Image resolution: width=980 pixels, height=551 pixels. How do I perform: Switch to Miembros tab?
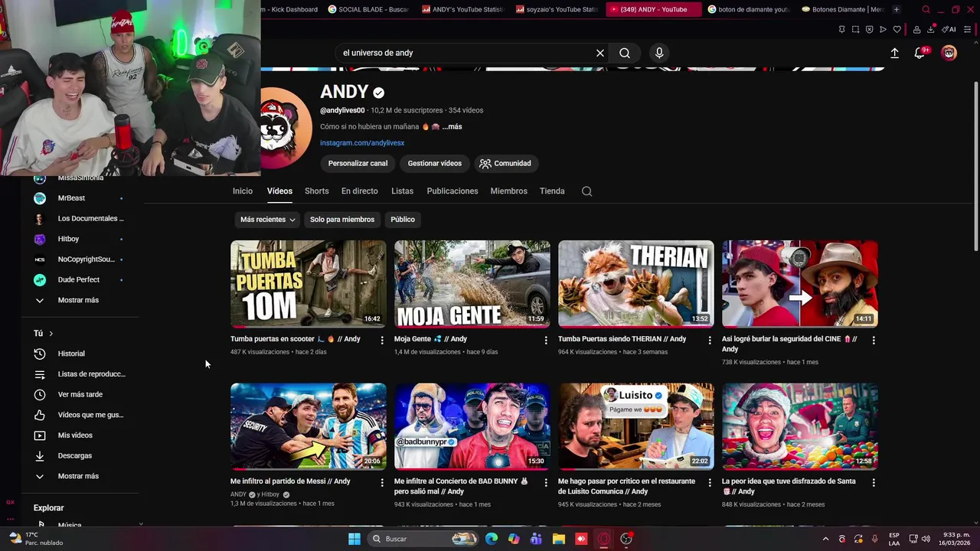pyautogui.click(x=508, y=191)
